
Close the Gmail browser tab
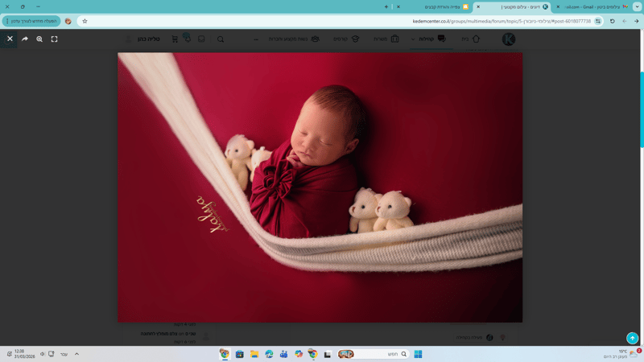(x=558, y=7)
